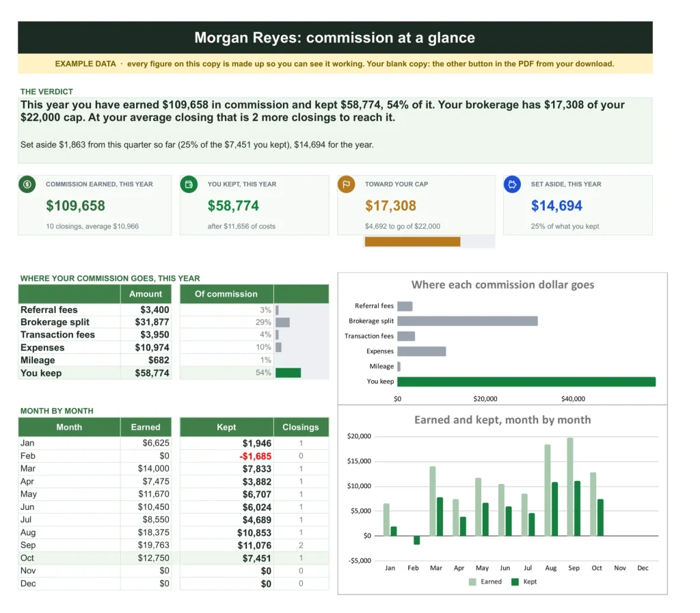The image size is (700, 613).
Task: Click the $109,658 commission earned value
Action: [75, 206]
